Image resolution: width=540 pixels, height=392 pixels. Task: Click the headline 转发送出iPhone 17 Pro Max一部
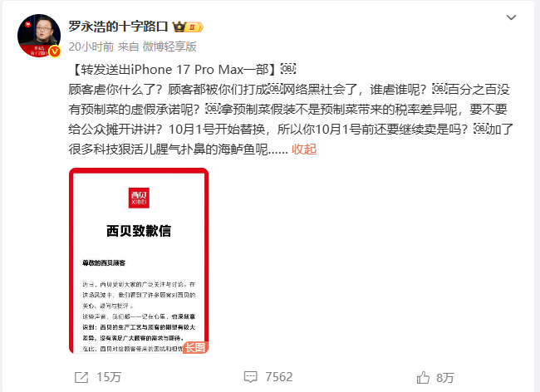pyautogui.click(x=174, y=70)
